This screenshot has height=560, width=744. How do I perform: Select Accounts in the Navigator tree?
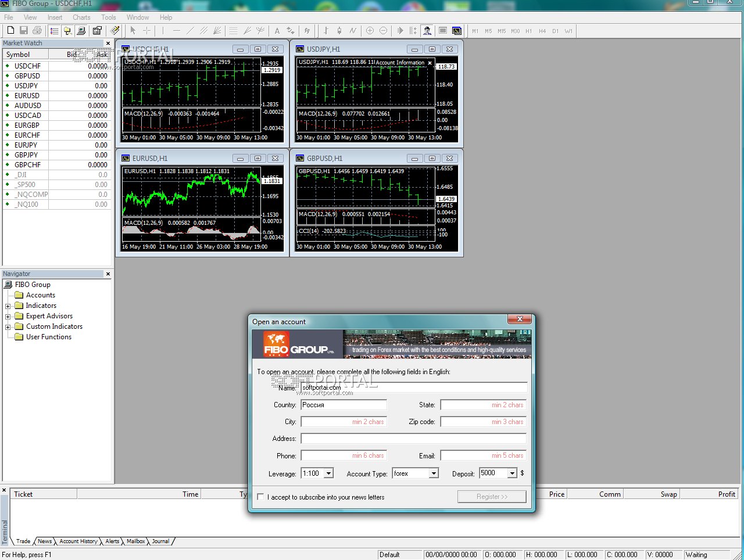coord(41,295)
